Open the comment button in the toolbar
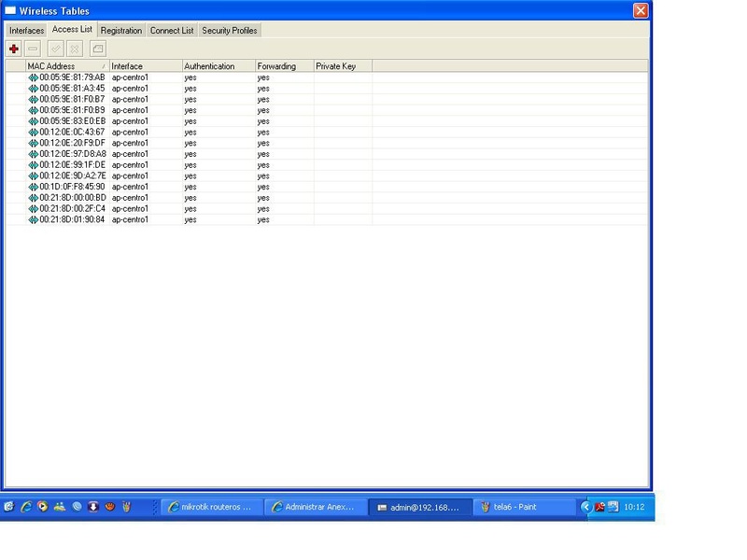This screenshot has width=747, height=560. [x=98, y=49]
